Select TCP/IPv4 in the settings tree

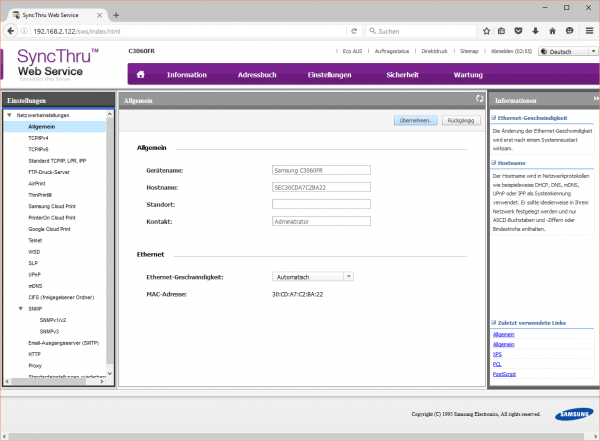pos(39,138)
